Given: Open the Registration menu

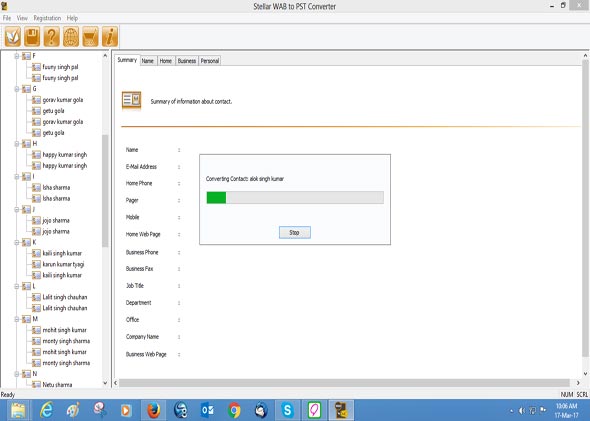Looking at the screenshot, I should click(47, 18).
